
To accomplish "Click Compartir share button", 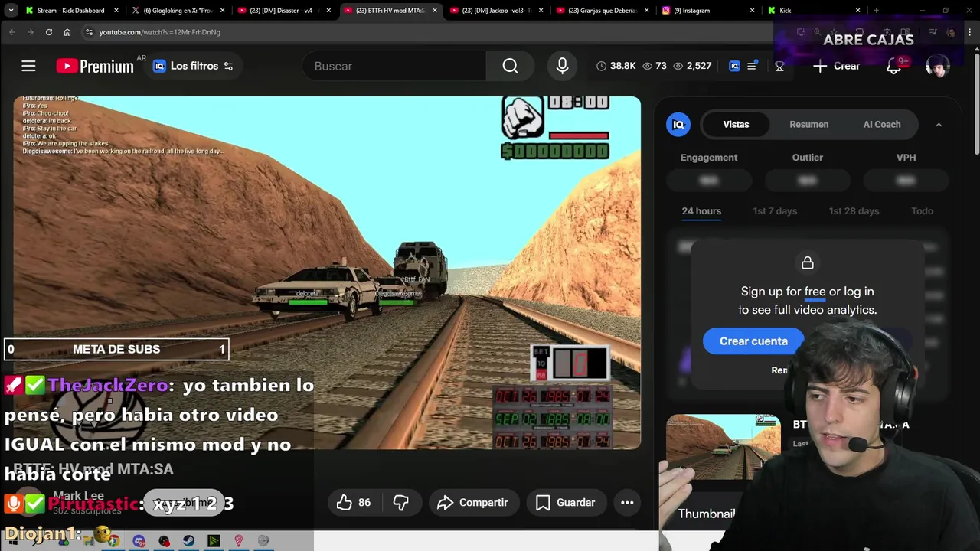I will (x=472, y=502).
